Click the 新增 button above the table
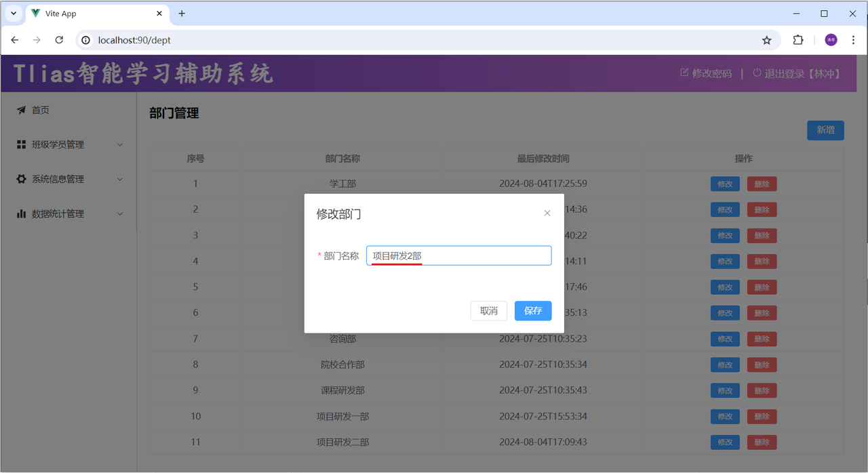868x473 pixels. 825,130
